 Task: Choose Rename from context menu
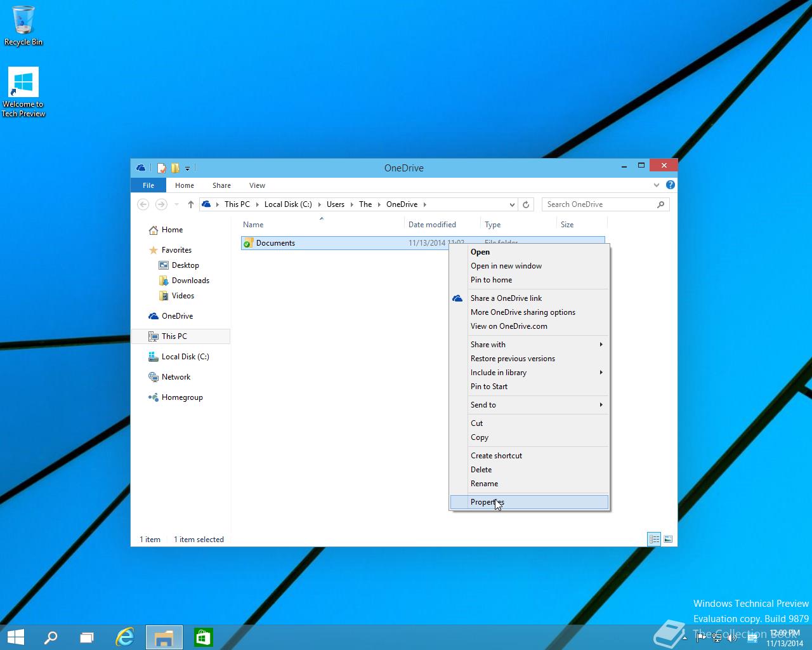point(529,484)
